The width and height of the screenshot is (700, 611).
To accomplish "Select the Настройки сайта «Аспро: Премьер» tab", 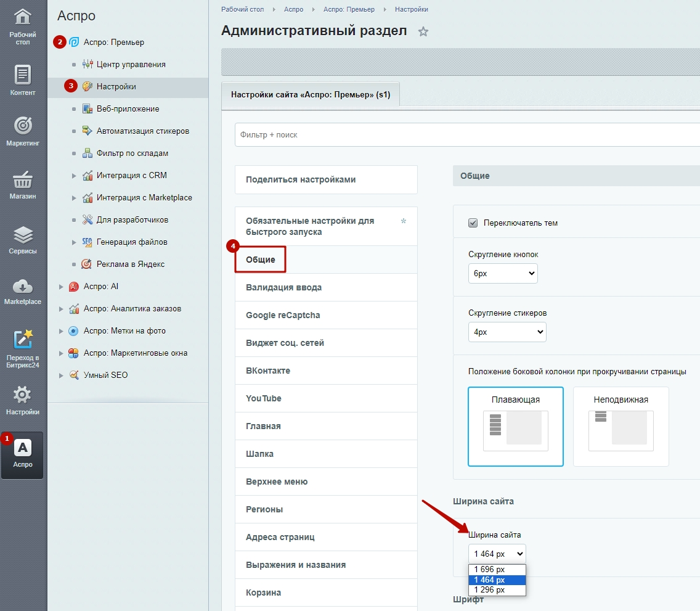I will click(311, 94).
